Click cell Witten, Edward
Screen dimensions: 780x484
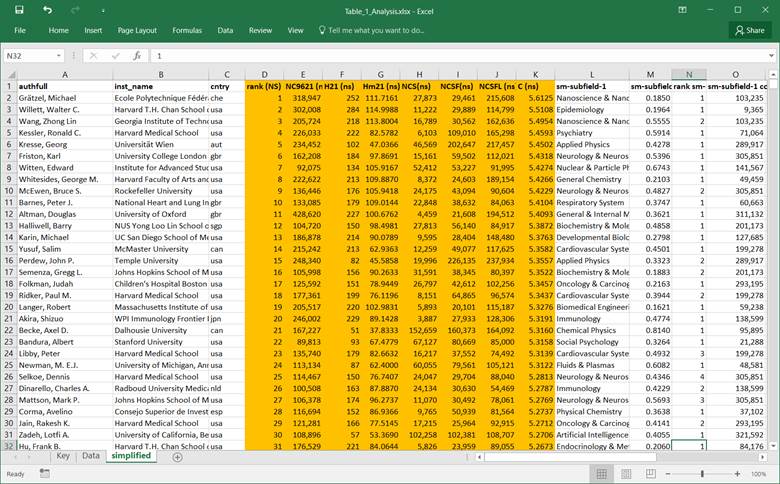point(65,168)
